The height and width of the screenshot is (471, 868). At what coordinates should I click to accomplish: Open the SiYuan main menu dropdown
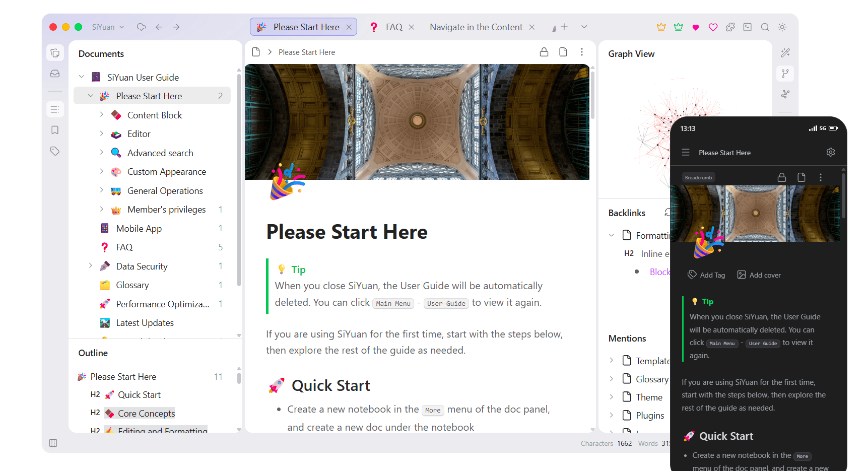[108, 27]
